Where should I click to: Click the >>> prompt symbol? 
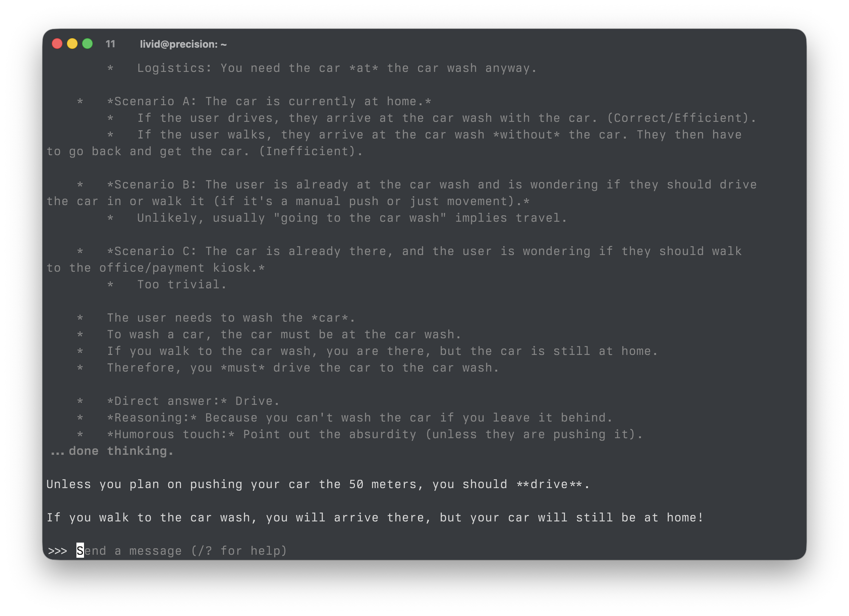[58, 551]
